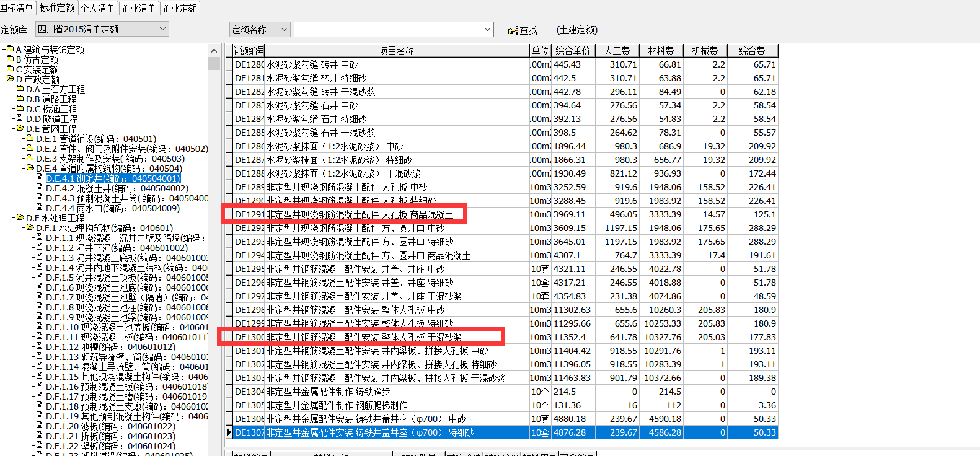Image resolution: width=980 pixels, height=456 pixels.
Task: Click the document icon beside D.E.4.4 雨水口
Action: [x=40, y=208]
